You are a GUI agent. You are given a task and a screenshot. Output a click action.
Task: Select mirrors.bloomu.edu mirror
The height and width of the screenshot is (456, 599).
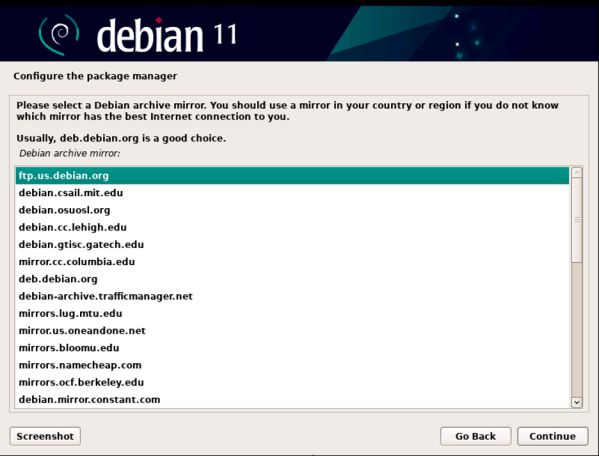[292, 348]
